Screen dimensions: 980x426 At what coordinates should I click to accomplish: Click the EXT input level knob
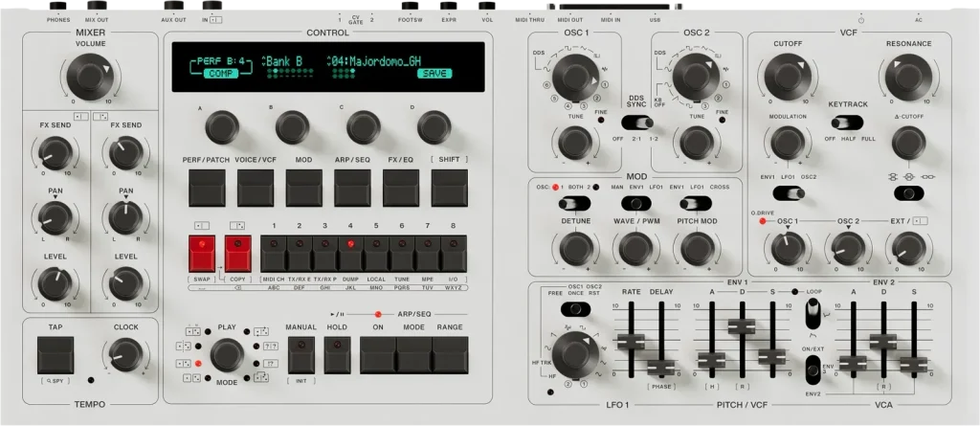[908, 248]
